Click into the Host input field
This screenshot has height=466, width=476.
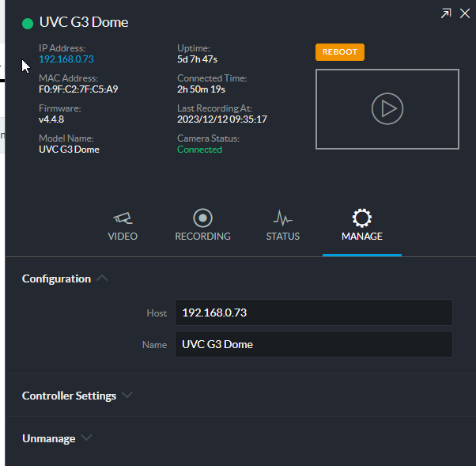click(313, 313)
